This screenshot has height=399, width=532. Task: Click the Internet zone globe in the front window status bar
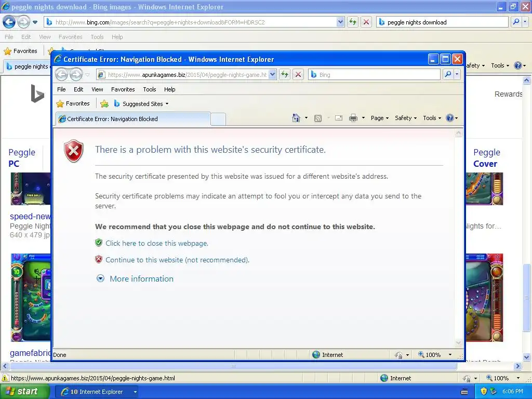[x=316, y=354]
